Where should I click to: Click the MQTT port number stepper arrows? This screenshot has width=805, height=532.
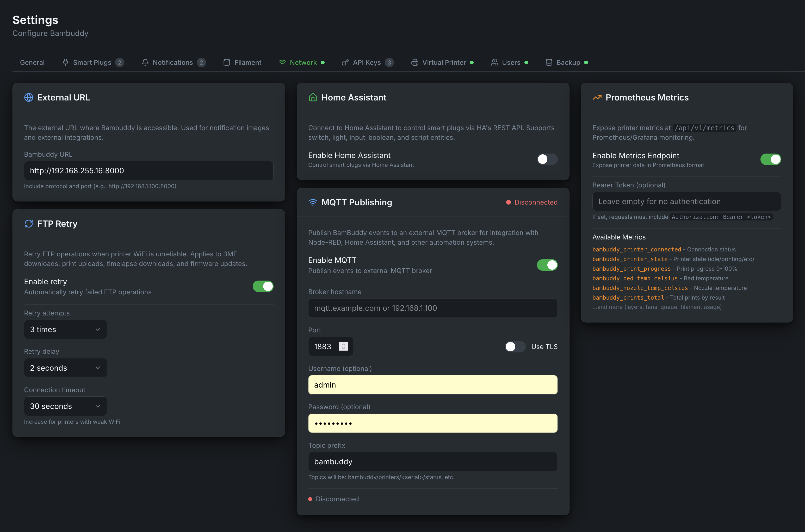(343, 346)
